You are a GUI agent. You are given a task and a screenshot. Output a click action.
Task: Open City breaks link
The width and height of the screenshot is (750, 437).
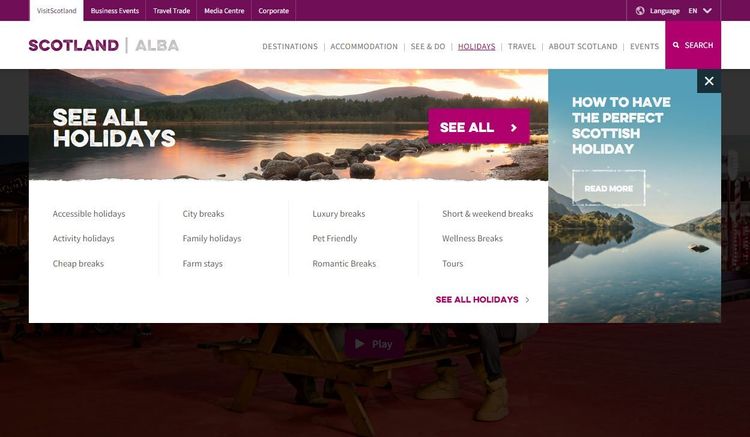(x=203, y=214)
